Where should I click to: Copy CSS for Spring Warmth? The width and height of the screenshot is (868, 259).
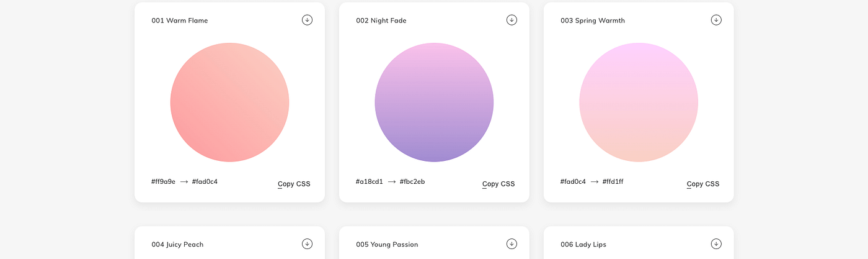coord(703,184)
